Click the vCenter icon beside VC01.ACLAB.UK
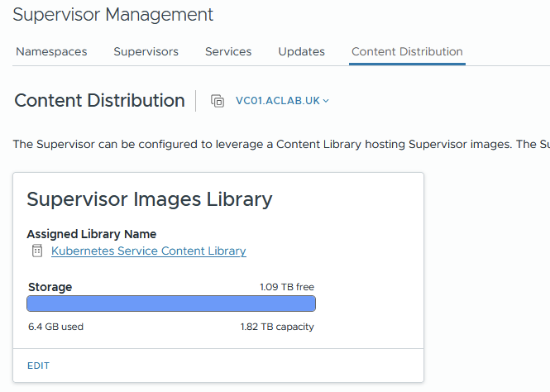Screen dimensions: 550x392 point(218,101)
